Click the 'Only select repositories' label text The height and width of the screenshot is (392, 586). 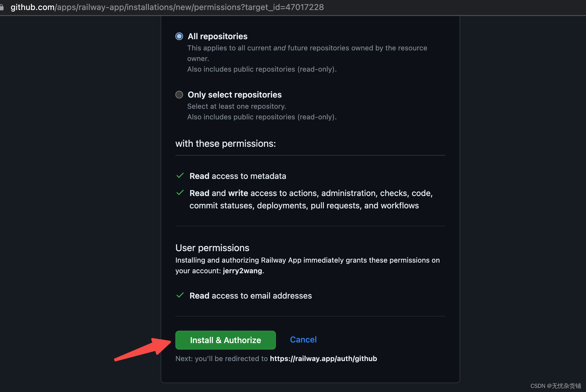235,95
